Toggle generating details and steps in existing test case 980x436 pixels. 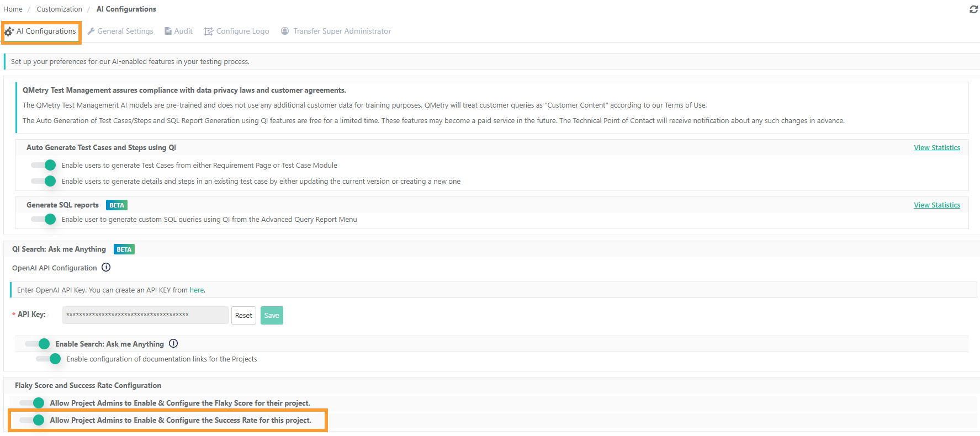pyautogui.click(x=44, y=181)
